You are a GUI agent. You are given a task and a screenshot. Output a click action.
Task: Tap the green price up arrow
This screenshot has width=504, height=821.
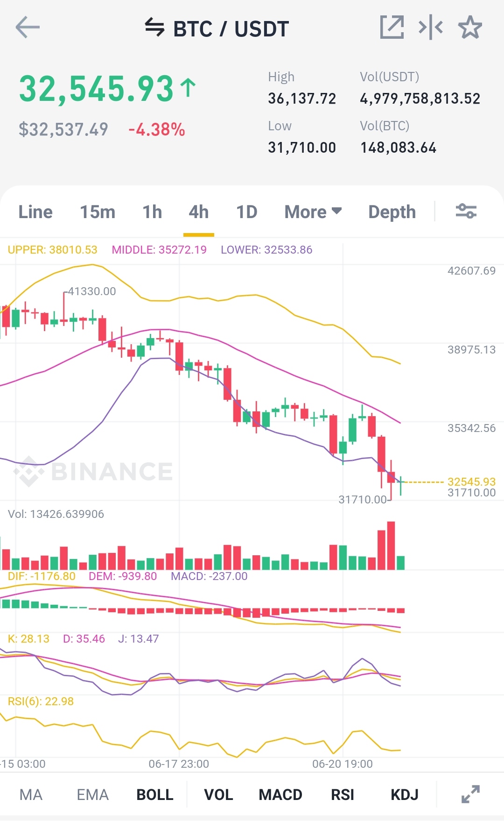(x=188, y=88)
